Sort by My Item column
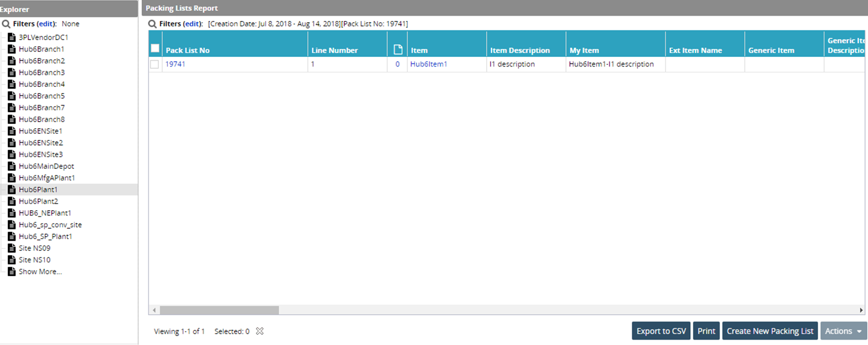 584,50
